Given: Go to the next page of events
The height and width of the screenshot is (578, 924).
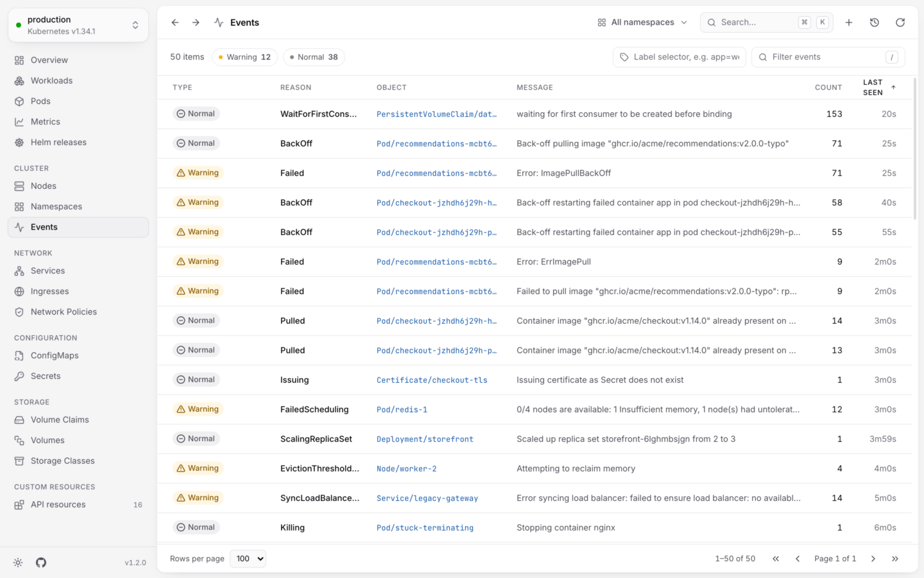Looking at the screenshot, I should [873, 559].
